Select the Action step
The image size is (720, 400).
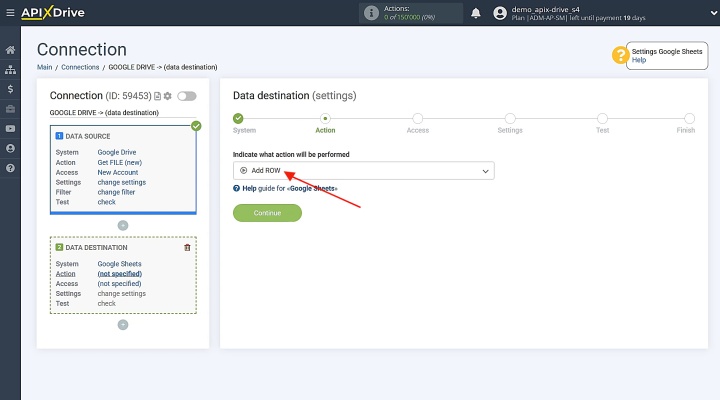(325, 118)
